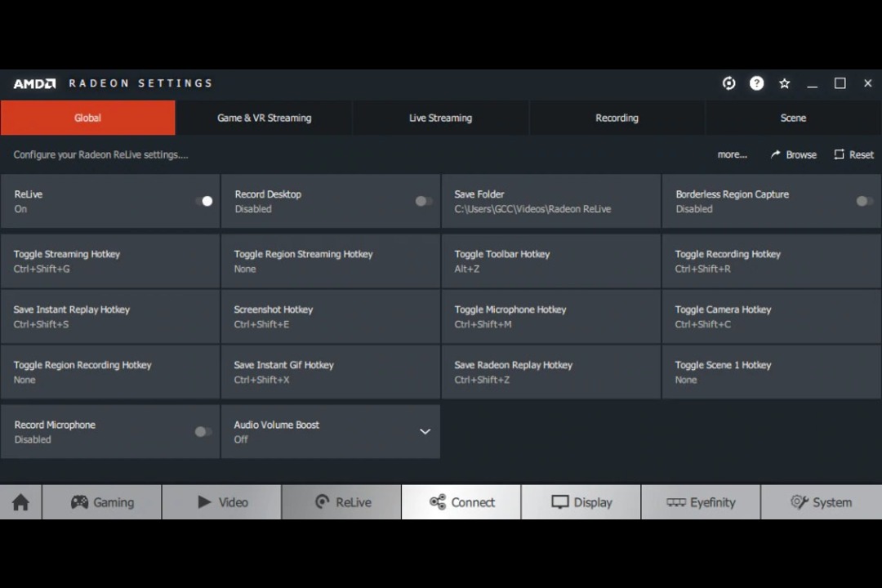Open the Gaming section
The height and width of the screenshot is (588, 882).
[x=102, y=502]
